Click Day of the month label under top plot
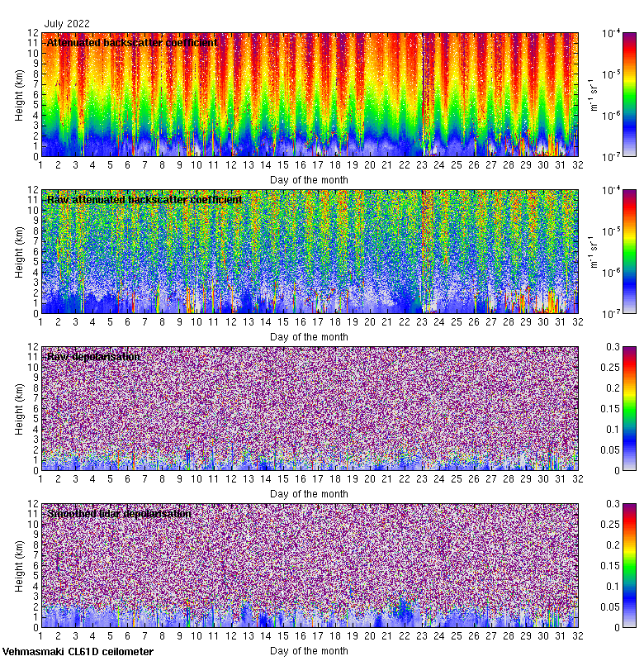The height and width of the screenshot is (661, 644). pyautogui.click(x=309, y=179)
